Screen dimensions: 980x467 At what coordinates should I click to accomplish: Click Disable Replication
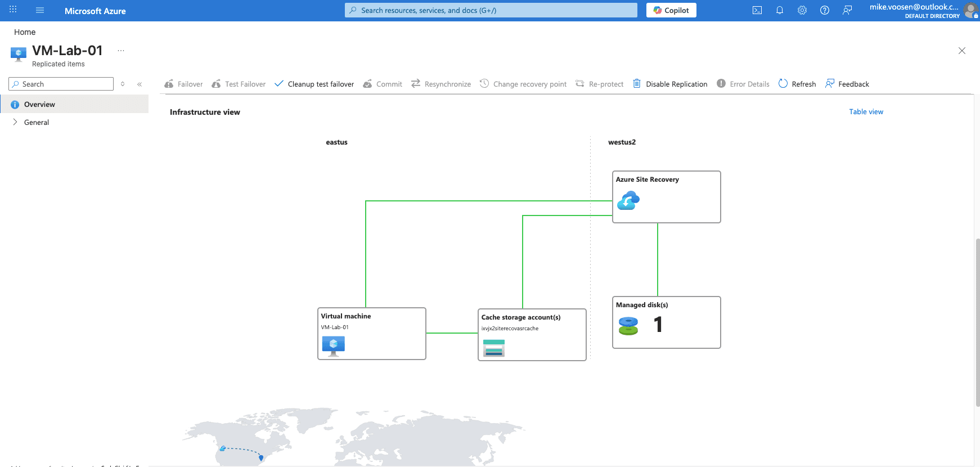[670, 84]
